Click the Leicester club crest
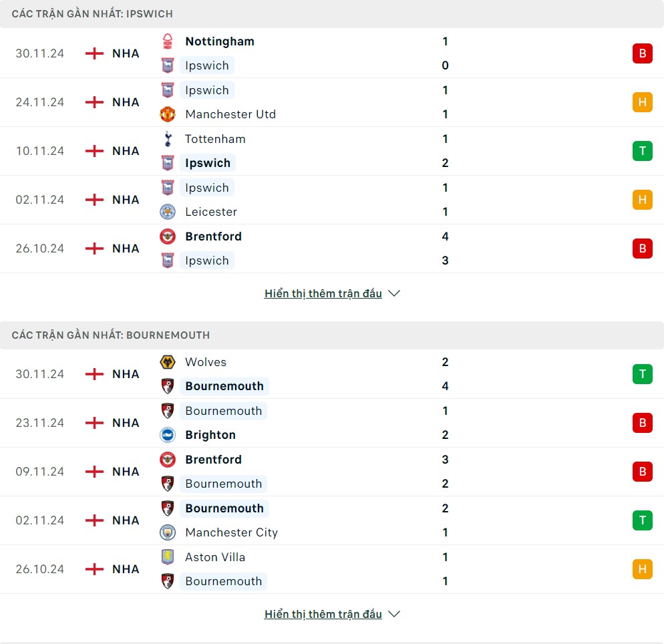 [168, 212]
